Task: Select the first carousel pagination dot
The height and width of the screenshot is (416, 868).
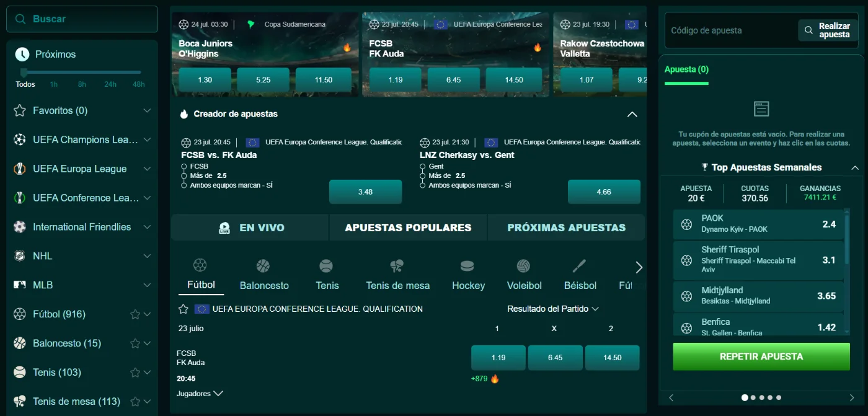Action: (x=745, y=397)
